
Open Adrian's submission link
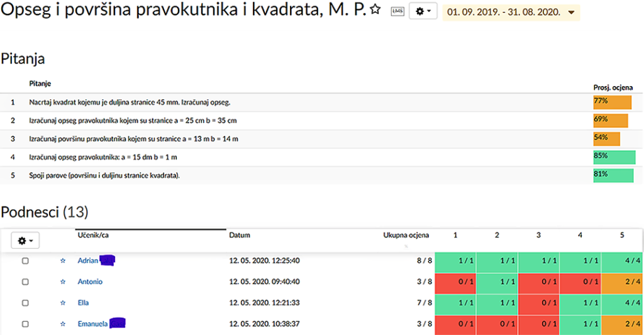pos(87,261)
